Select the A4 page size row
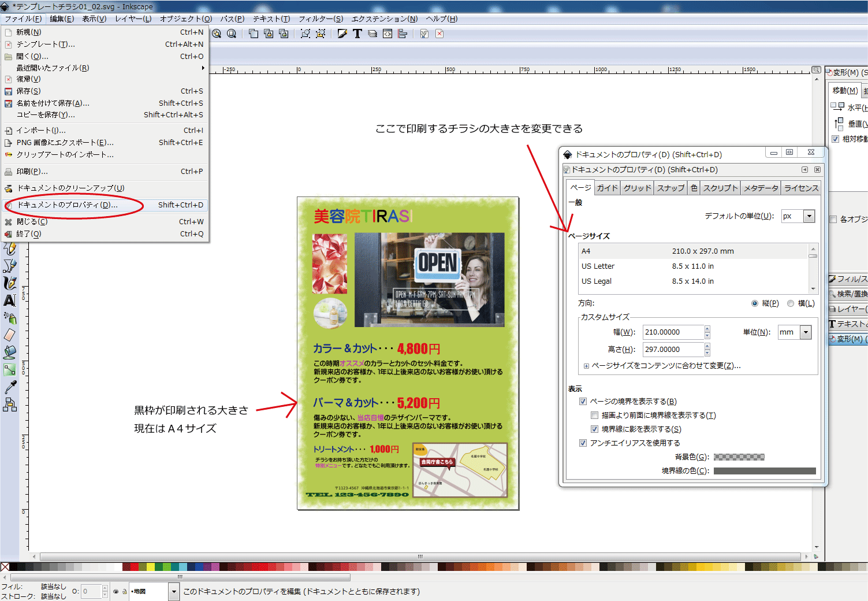The width and height of the screenshot is (868, 601). (693, 251)
